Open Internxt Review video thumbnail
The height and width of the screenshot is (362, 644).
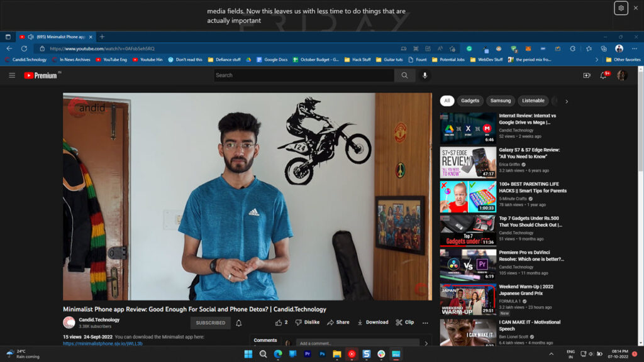pos(468,128)
